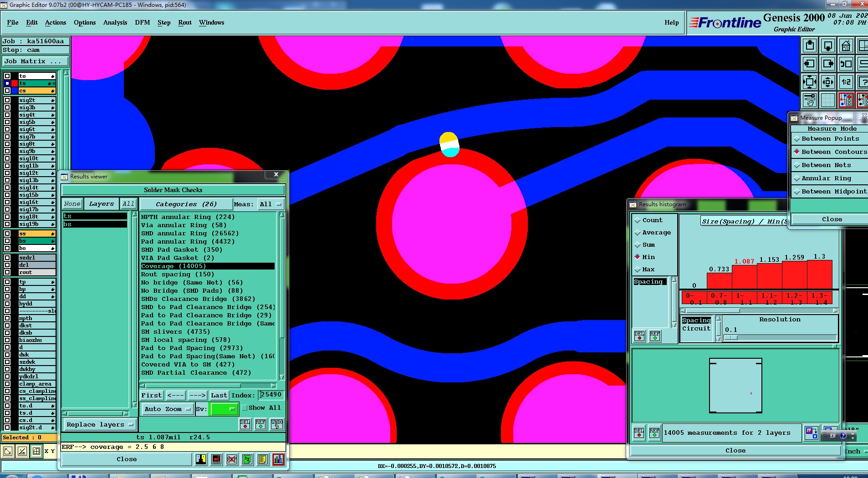This screenshot has width=868, height=478.
Task: Select the Coverage (14005) category
Action: [x=208, y=266]
